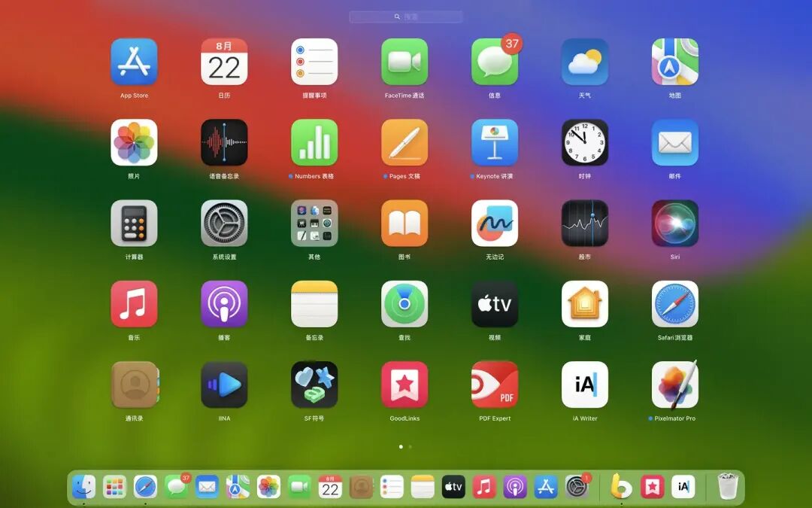Open Photos from the Dock
812x508 pixels.
point(268,487)
